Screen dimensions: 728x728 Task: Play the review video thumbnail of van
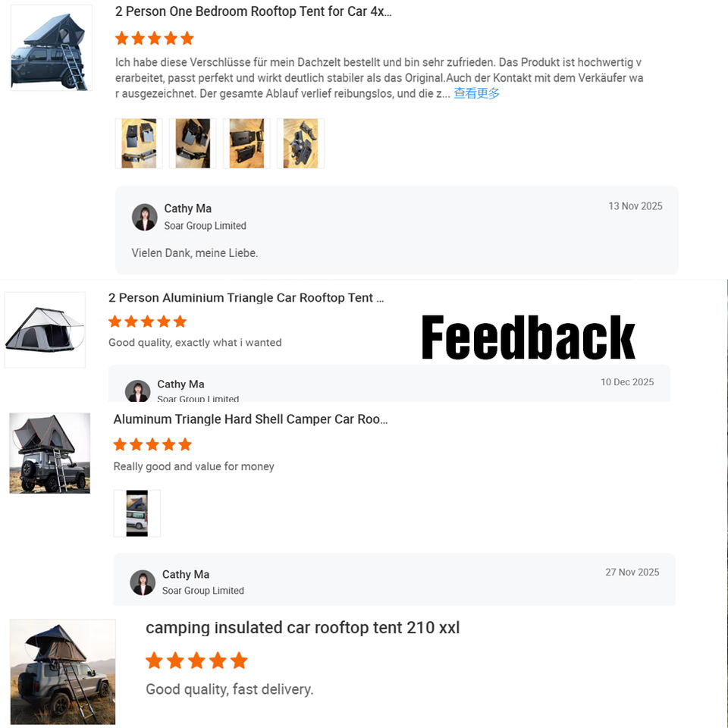pyautogui.click(x=137, y=513)
